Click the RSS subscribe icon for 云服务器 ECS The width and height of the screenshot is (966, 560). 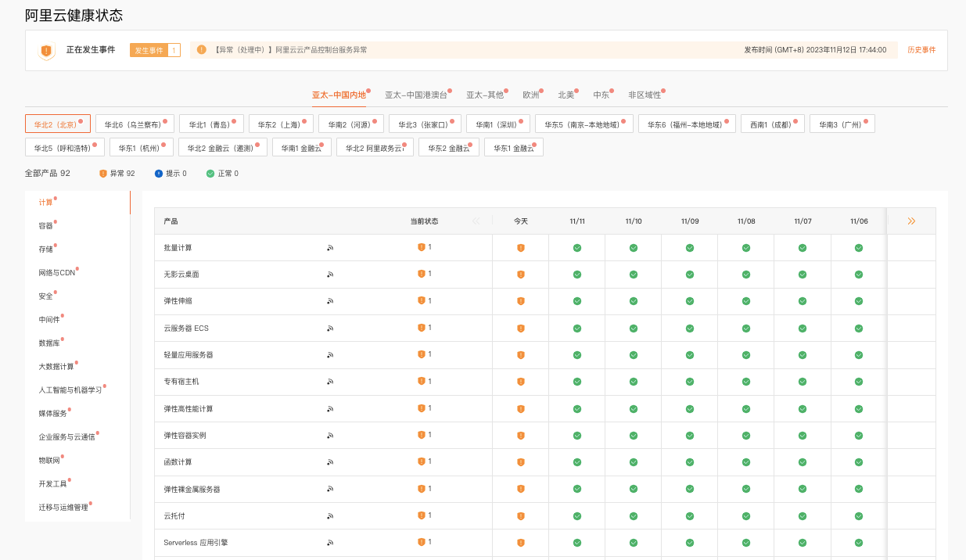click(330, 328)
